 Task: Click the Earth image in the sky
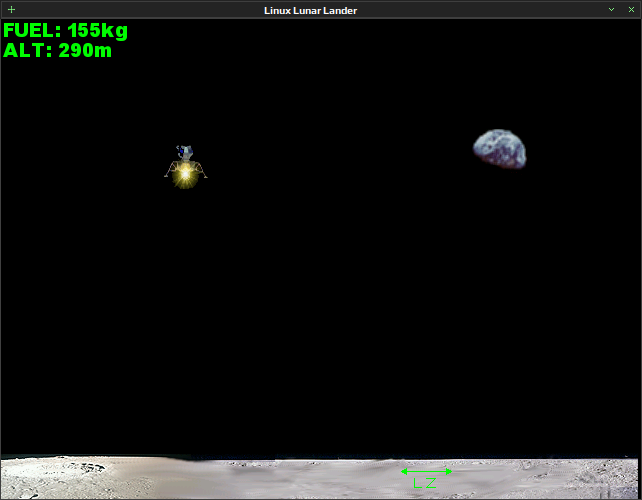pyautogui.click(x=500, y=149)
